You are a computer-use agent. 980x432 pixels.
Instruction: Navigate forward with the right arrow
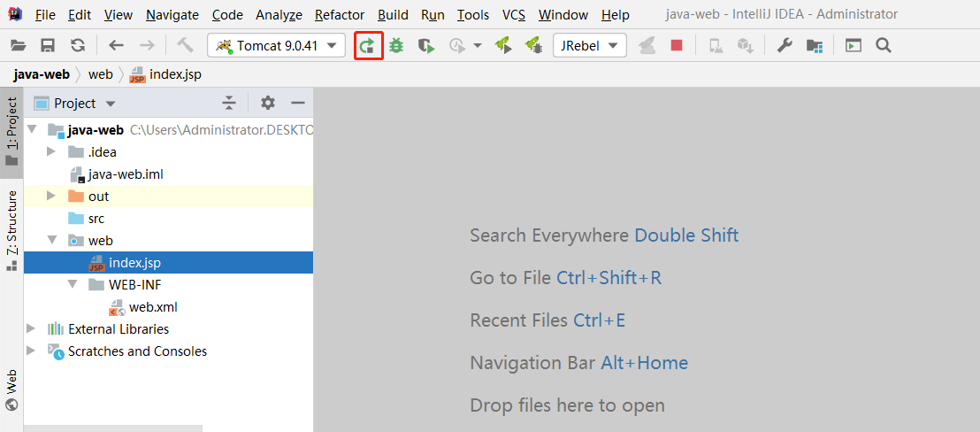click(147, 45)
